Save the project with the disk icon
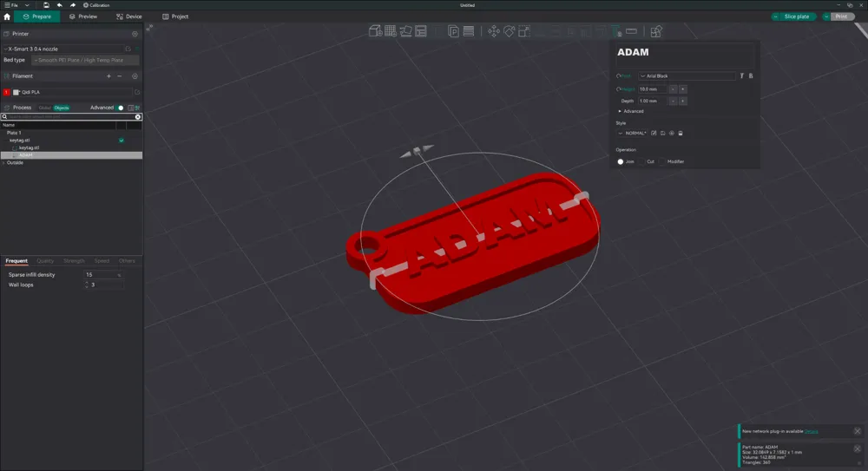 [46, 5]
